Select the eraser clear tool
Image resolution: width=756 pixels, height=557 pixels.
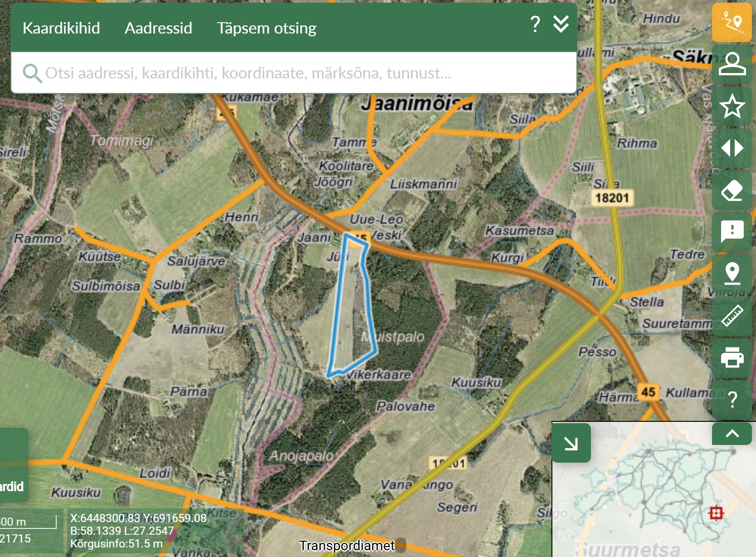(732, 190)
